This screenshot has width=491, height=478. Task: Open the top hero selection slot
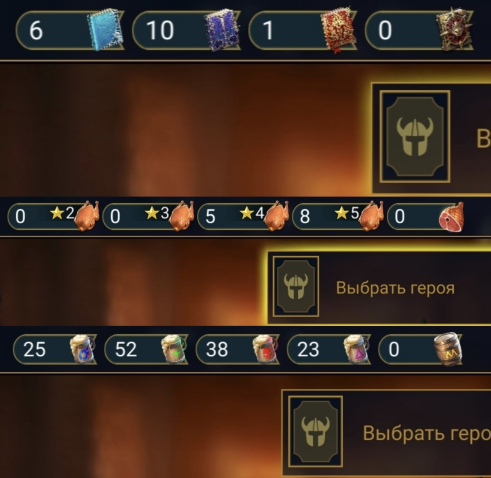[x=431, y=138]
